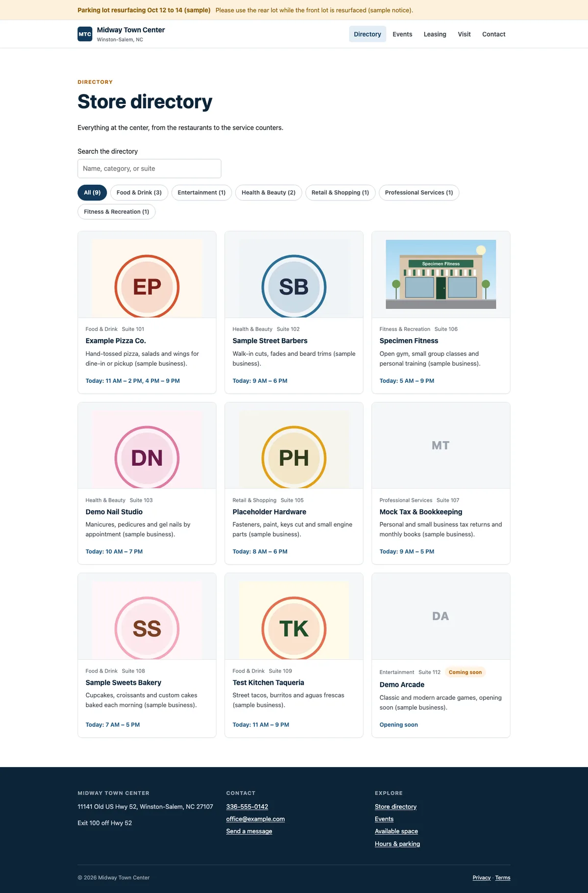This screenshot has width=588, height=893.
Task: Focus the directory search field
Action: (149, 169)
